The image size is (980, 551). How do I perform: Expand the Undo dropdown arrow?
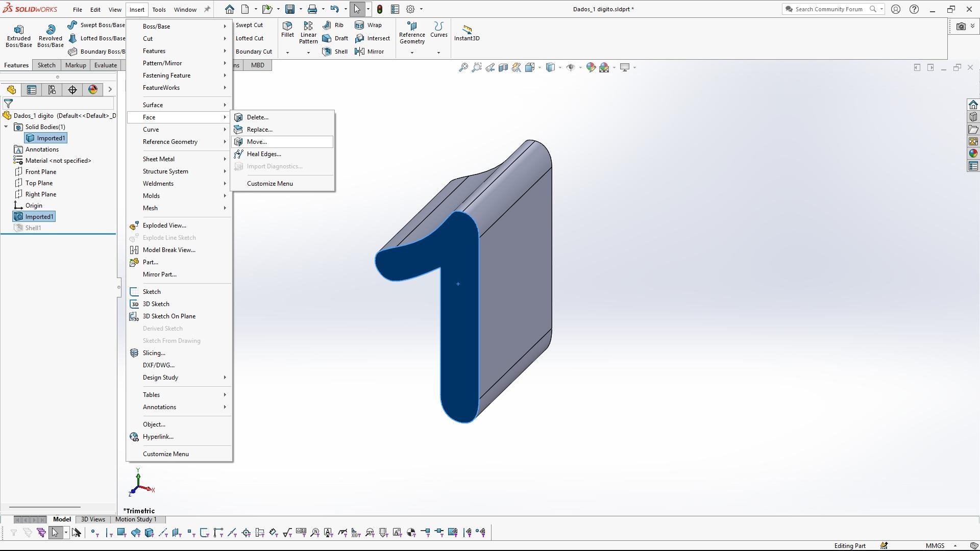[346, 9]
